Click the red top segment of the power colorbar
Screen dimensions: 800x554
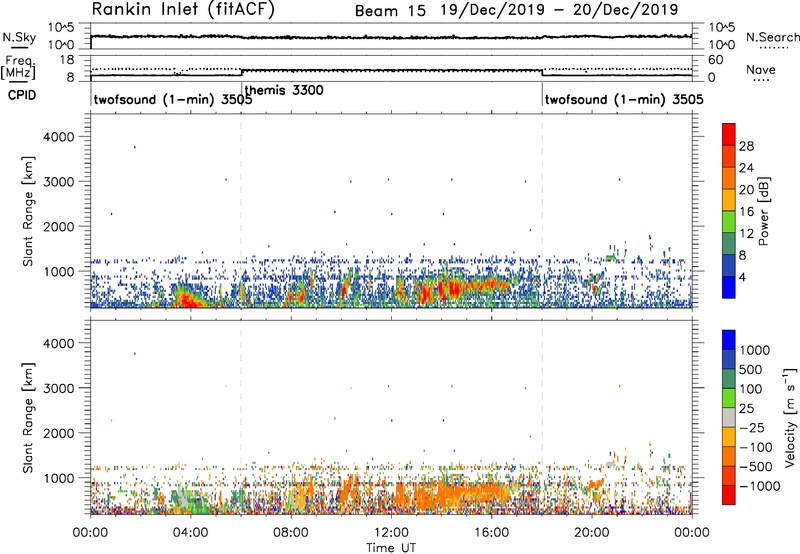point(729,134)
